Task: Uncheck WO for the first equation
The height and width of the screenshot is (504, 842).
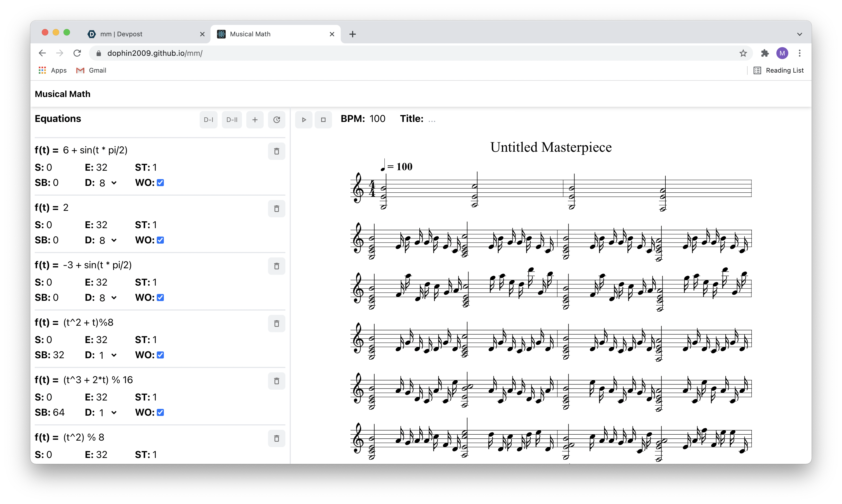Action: pyautogui.click(x=160, y=183)
